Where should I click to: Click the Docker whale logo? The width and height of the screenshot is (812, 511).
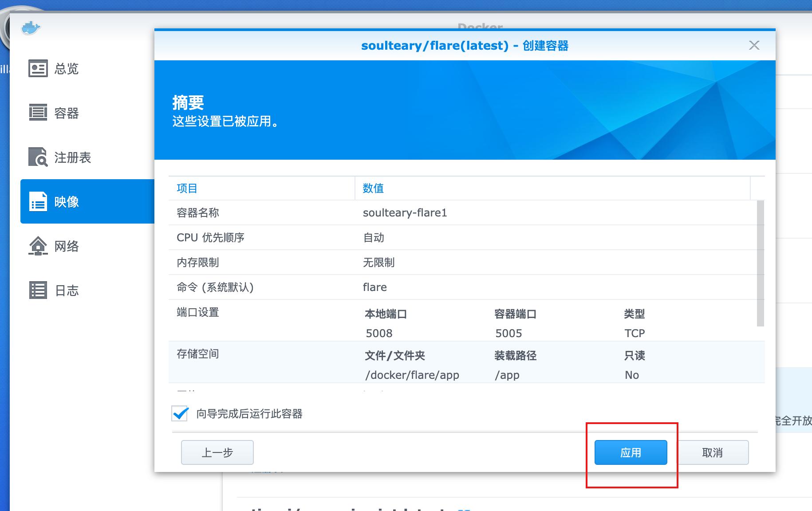[30, 28]
